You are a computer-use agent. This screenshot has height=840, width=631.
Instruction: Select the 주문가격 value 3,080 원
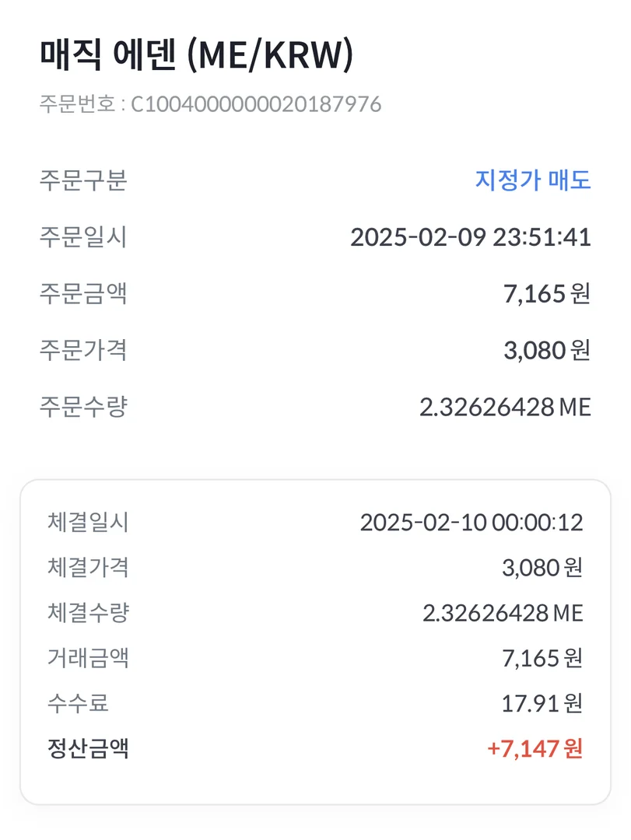click(547, 351)
